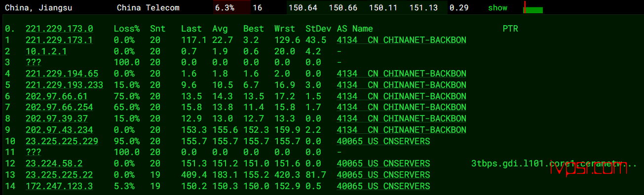Click the 0.29 deviation value
Viewport: 644px width, 195px height.
459,8
